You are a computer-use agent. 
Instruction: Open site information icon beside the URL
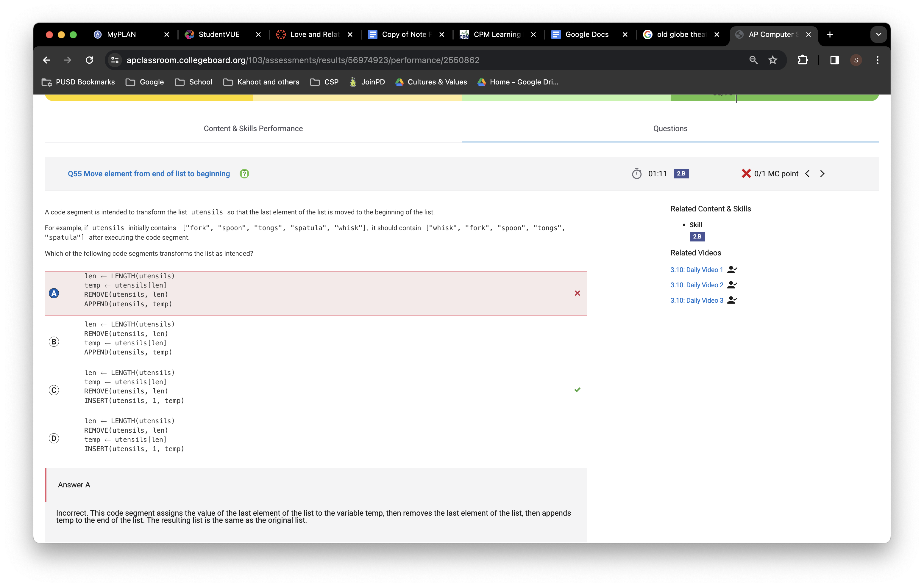115,60
